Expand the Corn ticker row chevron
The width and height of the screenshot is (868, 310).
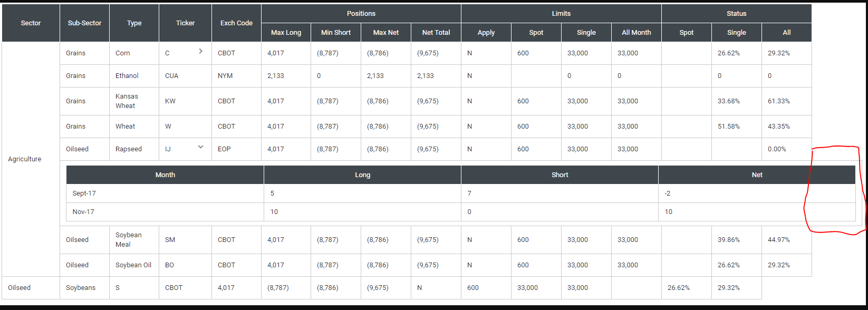200,52
